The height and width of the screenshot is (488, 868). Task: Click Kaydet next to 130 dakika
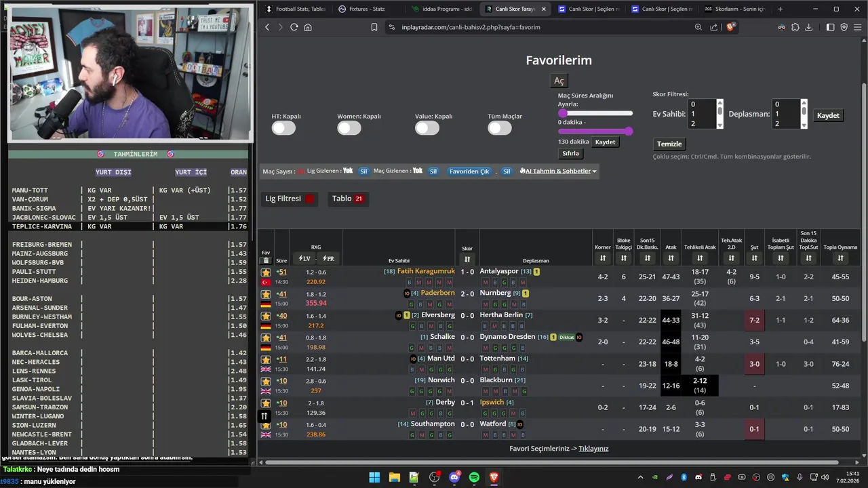click(605, 142)
